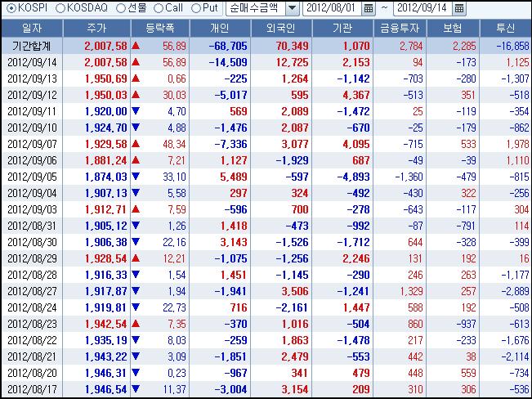532x399 pixels.
Task: Select the 2012/08/24 date cell
Action: (x=32, y=307)
